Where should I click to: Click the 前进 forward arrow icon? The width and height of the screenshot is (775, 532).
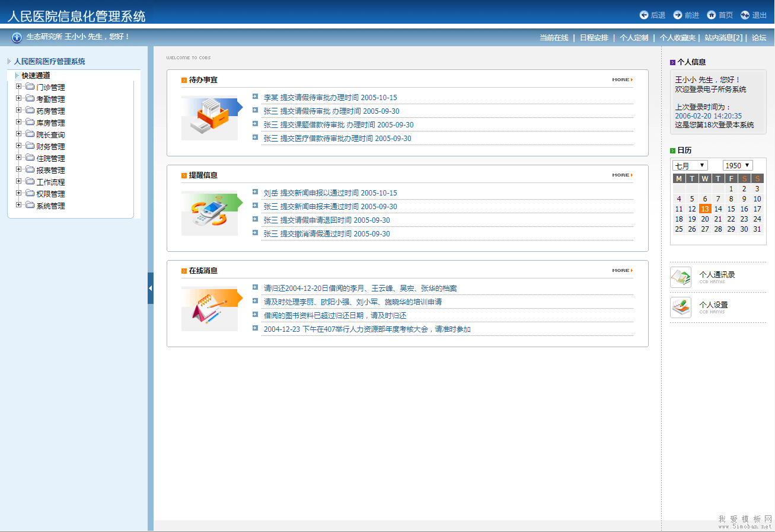(x=678, y=15)
